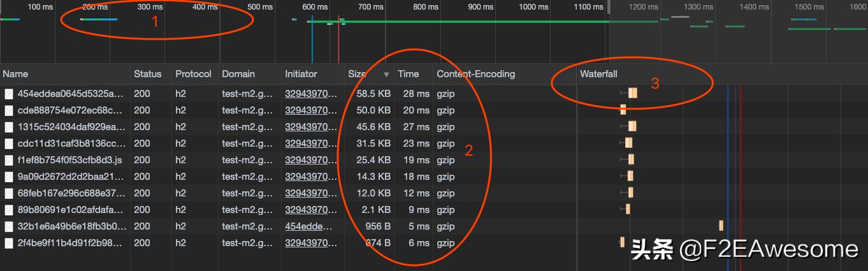This screenshot has width=868, height=271.
Task: Click the file icon beside 89b80691e1c02afdafa
Action: point(9,210)
